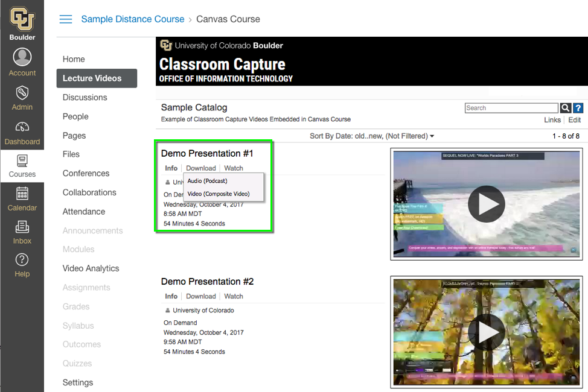Open Settings in course menu
This screenshot has width=588, height=392.
click(x=78, y=382)
